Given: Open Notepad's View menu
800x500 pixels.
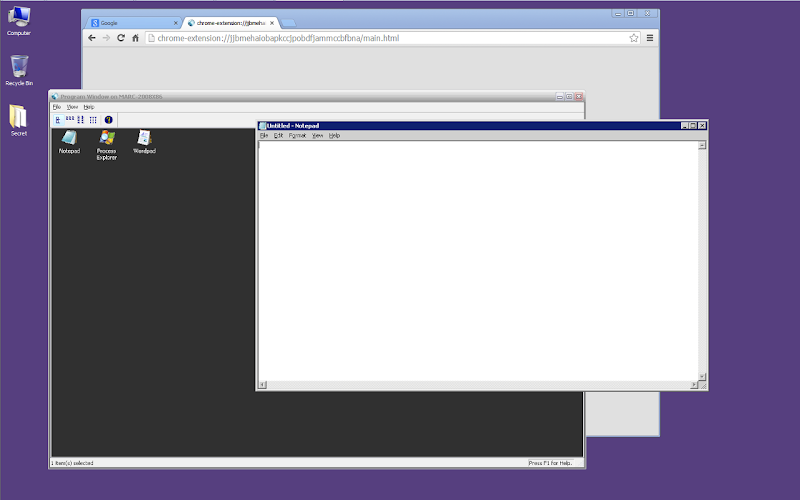Looking at the screenshot, I should pos(317,136).
